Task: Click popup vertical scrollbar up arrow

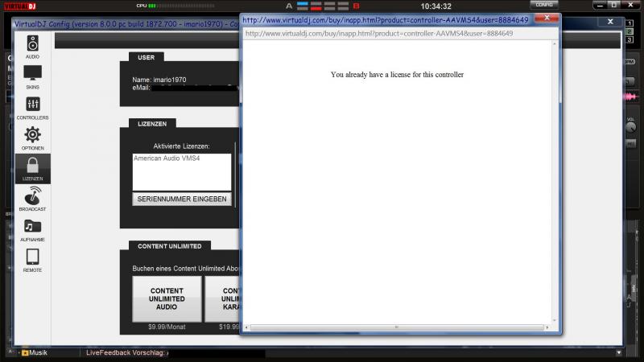Action: (555, 43)
